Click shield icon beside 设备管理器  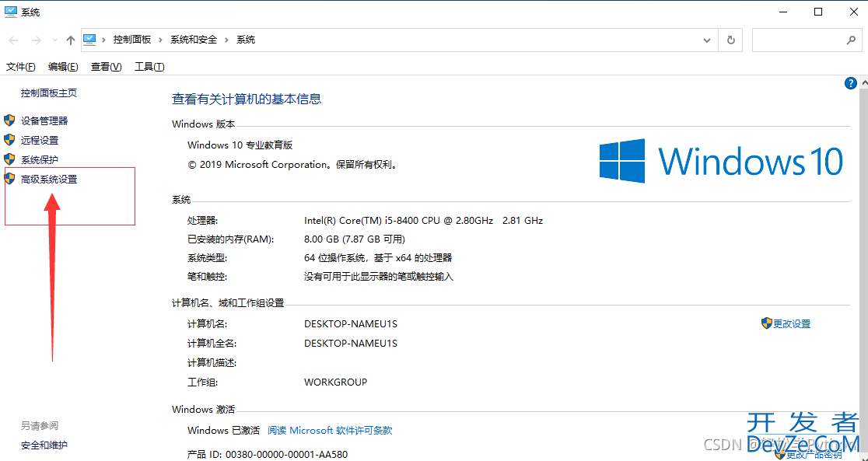(9, 120)
